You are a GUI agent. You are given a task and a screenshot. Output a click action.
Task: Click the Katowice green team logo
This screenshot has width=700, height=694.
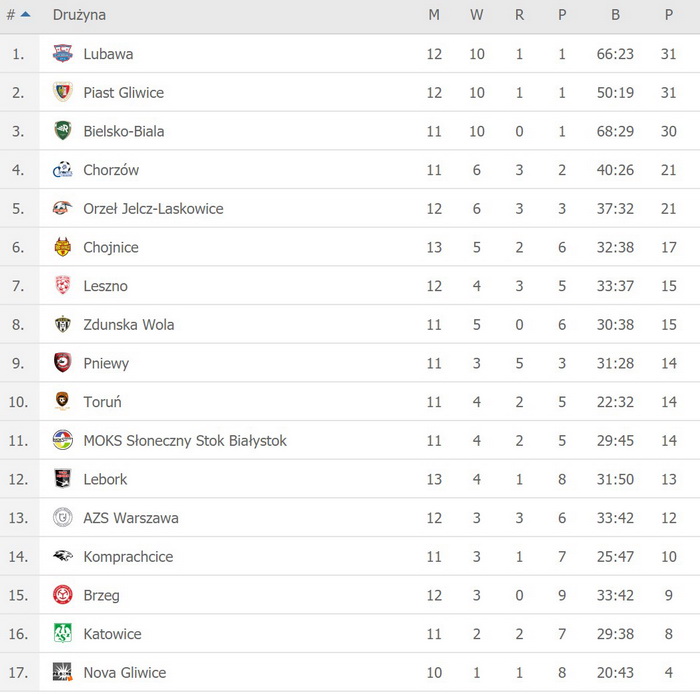63,634
